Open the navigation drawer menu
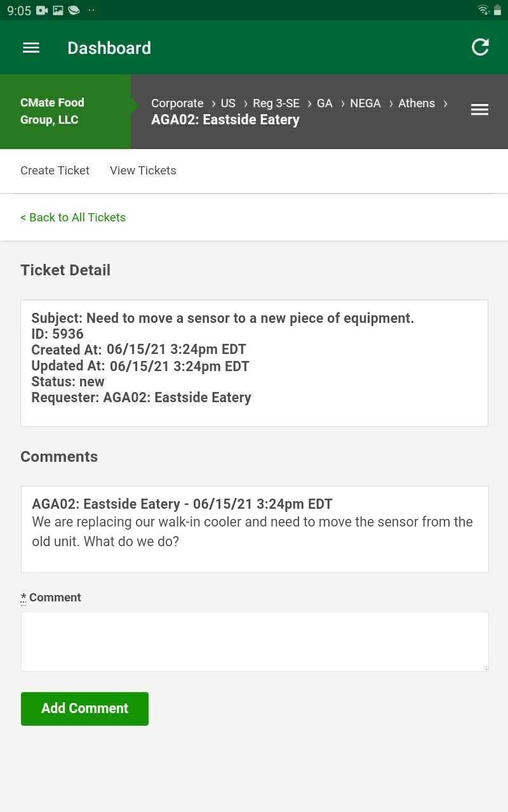This screenshot has height=812, width=508. tap(30, 48)
